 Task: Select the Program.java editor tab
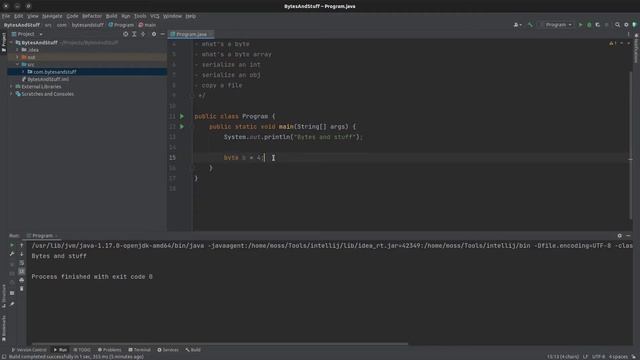click(191, 34)
